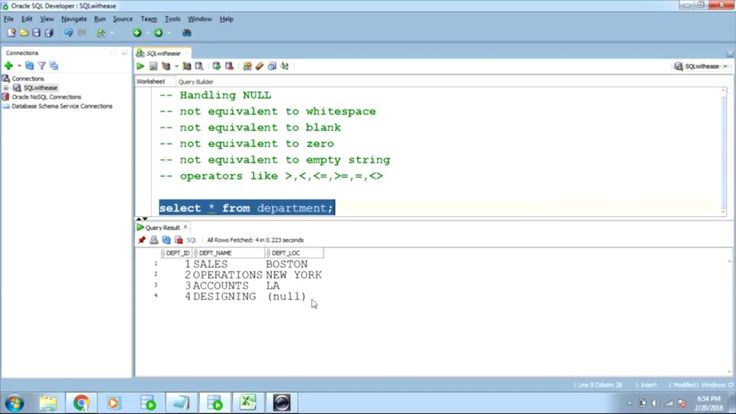This screenshot has height=414, width=736.
Task: Click the binoculars find icon
Action: (x=187, y=33)
